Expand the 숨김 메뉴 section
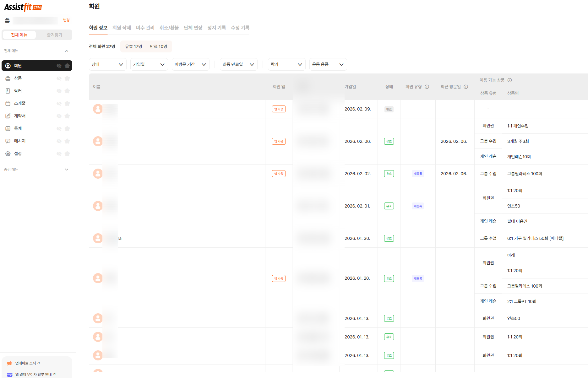The height and width of the screenshot is (378, 588). tap(66, 170)
